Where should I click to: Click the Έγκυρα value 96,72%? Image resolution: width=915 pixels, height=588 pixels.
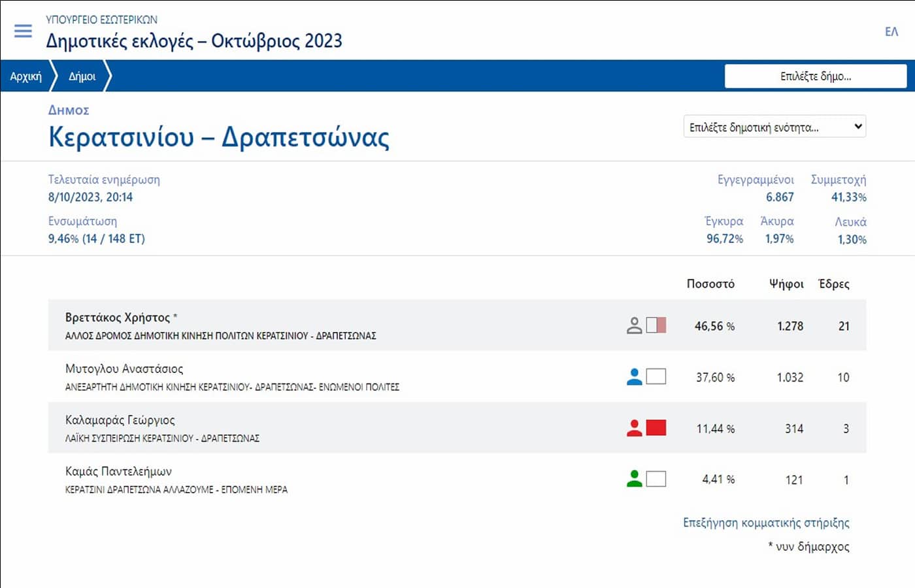click(x=725, y=239)
